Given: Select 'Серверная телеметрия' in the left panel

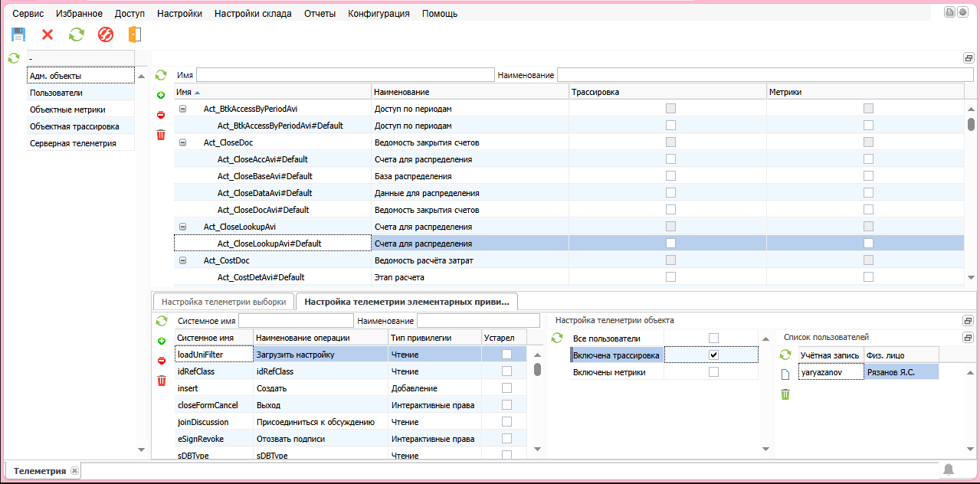Looking at the screenshot, I should tap(73, 143).
